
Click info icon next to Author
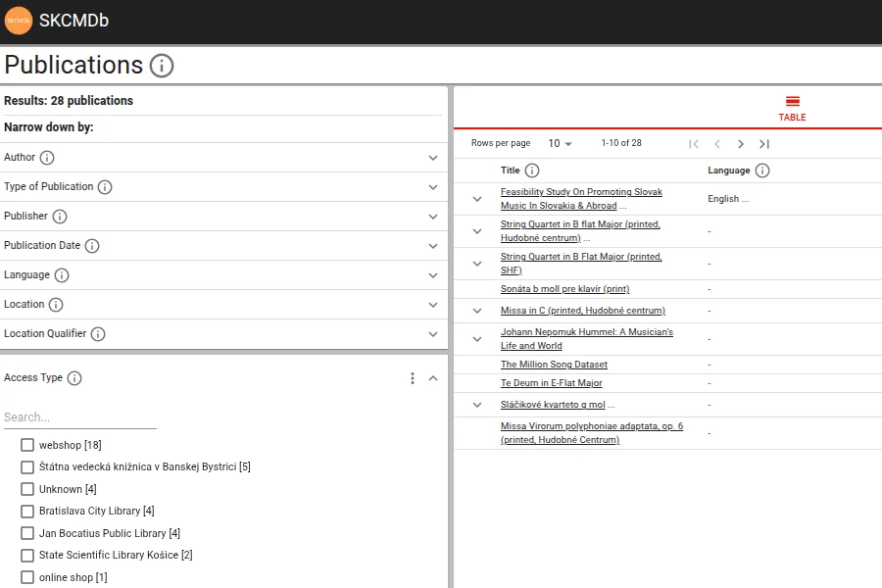pyautogui.click(x=47, y=158)
